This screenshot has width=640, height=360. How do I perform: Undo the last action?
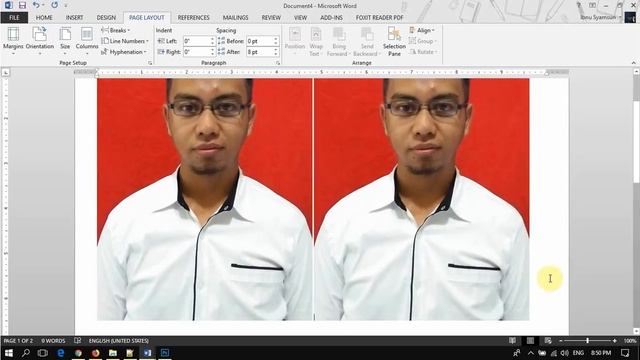coord(36,5)
